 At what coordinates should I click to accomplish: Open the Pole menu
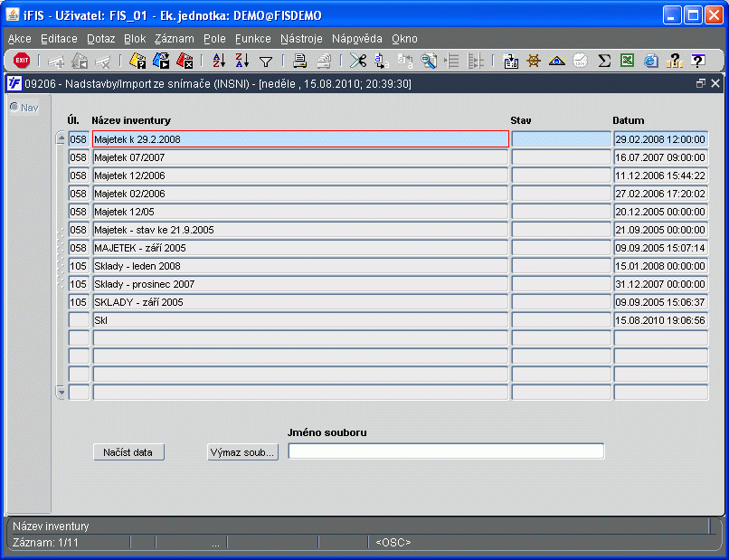pyautogui.click(x=214, y=39)
